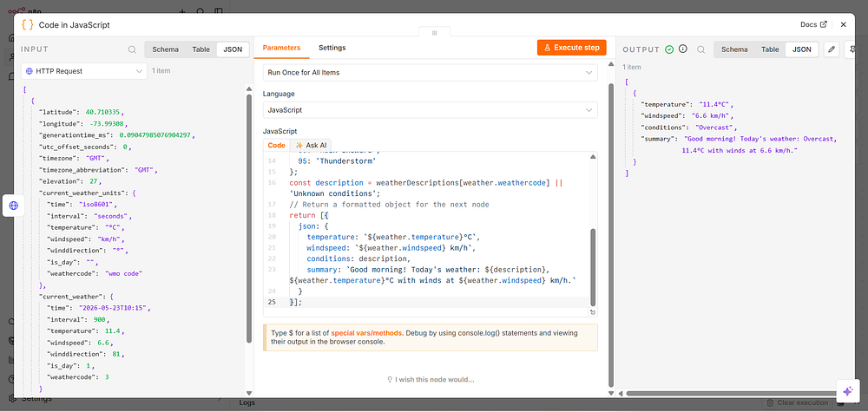Open the Docs link

[813, 24]
